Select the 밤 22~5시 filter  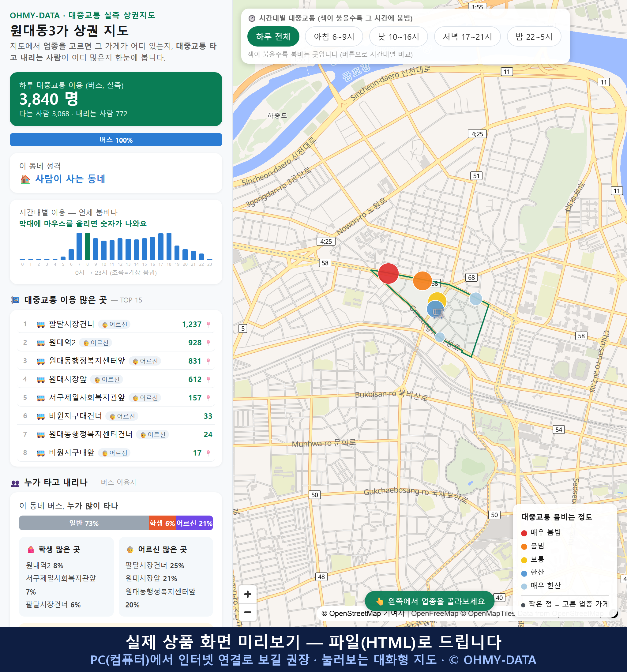pyautogui.click(x=534, y=36)
